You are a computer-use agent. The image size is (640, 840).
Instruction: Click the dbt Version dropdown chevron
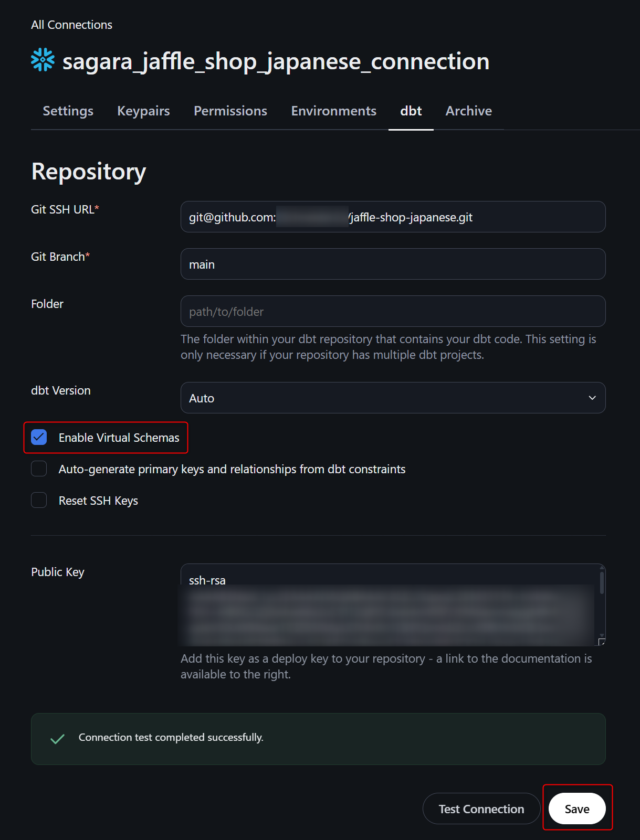(592, 398)
